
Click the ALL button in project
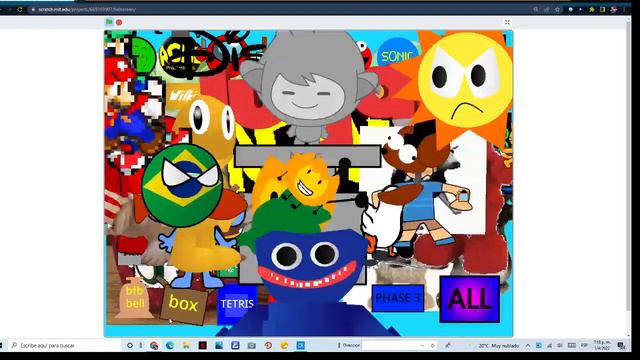pyautogui.click(x=470, y=299)
